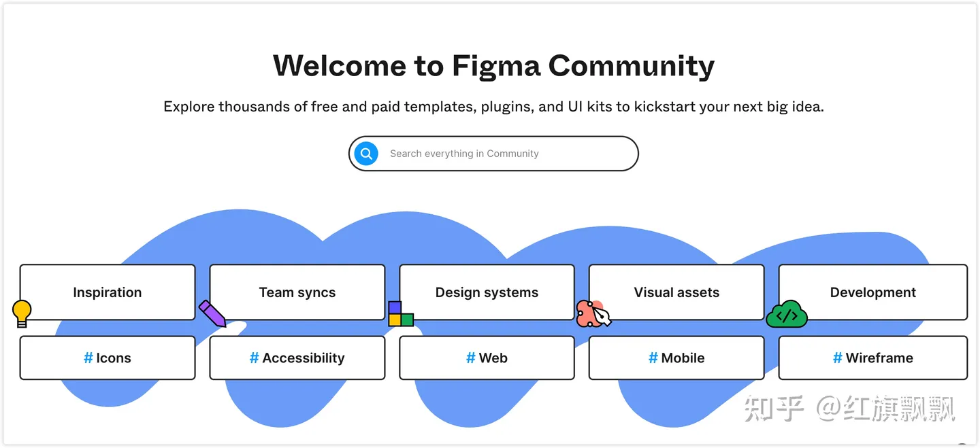Open the Design systems category
The height and width of the screenshot is (448, 980).
(x=487, y=292)
